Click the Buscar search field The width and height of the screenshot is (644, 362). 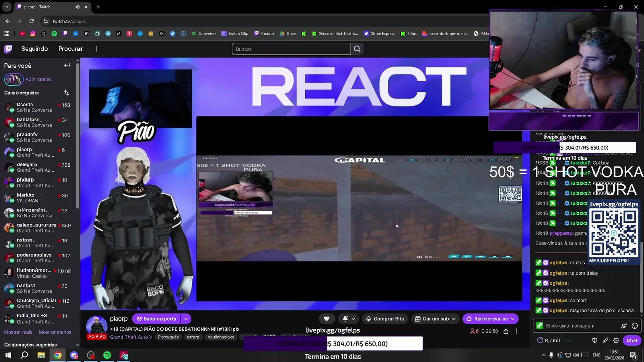pos(291,49)
